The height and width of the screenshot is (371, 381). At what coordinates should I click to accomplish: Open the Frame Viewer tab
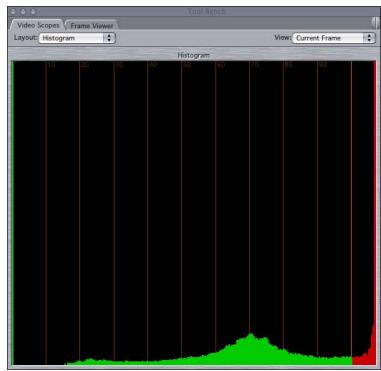pos(92,26)
